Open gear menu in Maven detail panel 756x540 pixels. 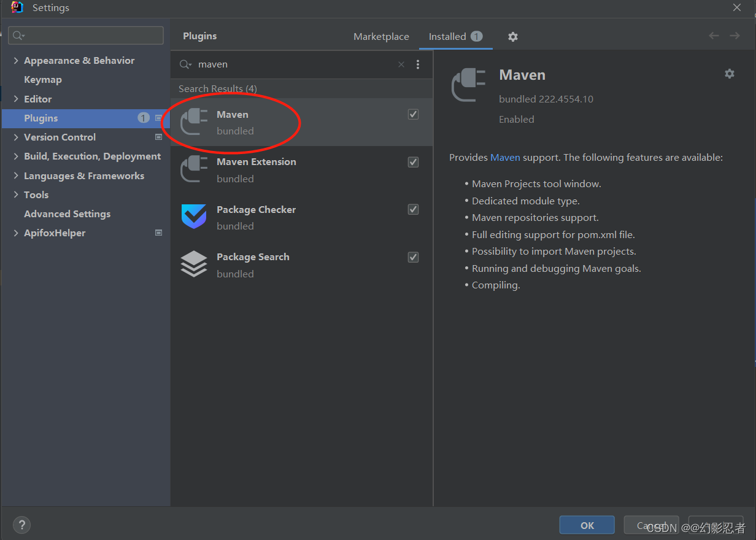coord(729,74)
